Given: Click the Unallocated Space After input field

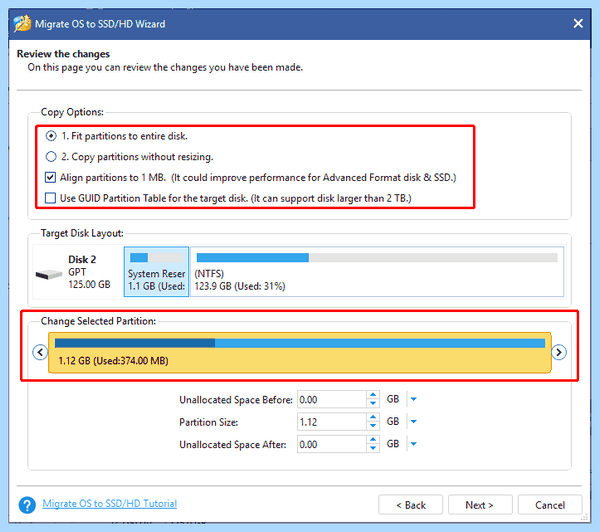Looking at the screenshot, I should click(331, 444).
